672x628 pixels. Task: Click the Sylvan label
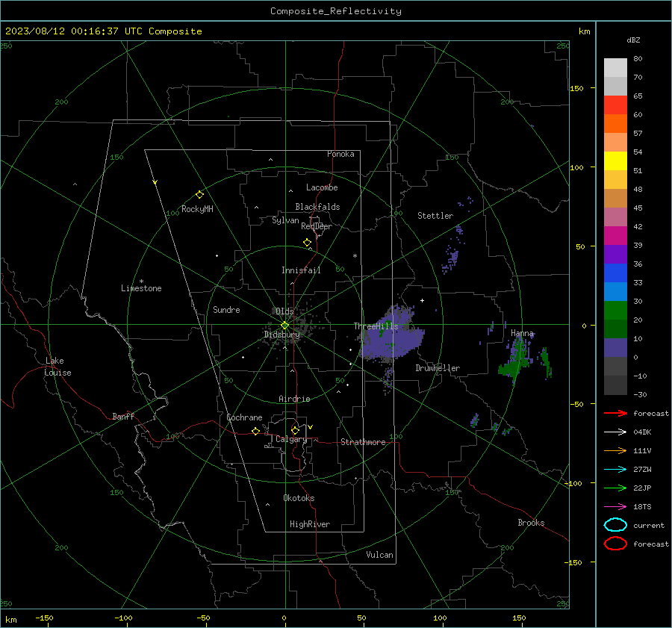[285, 220]
